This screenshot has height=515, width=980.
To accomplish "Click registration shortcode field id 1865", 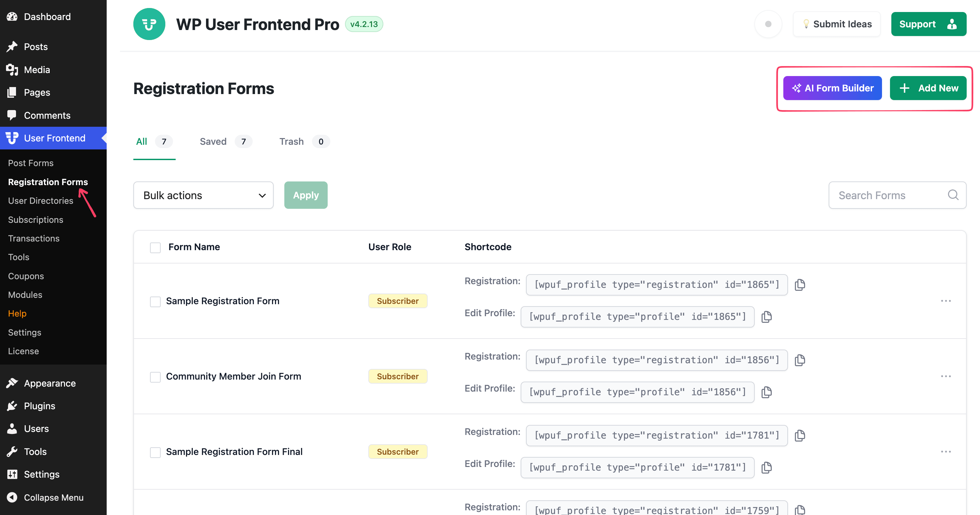I will point(657,285).
